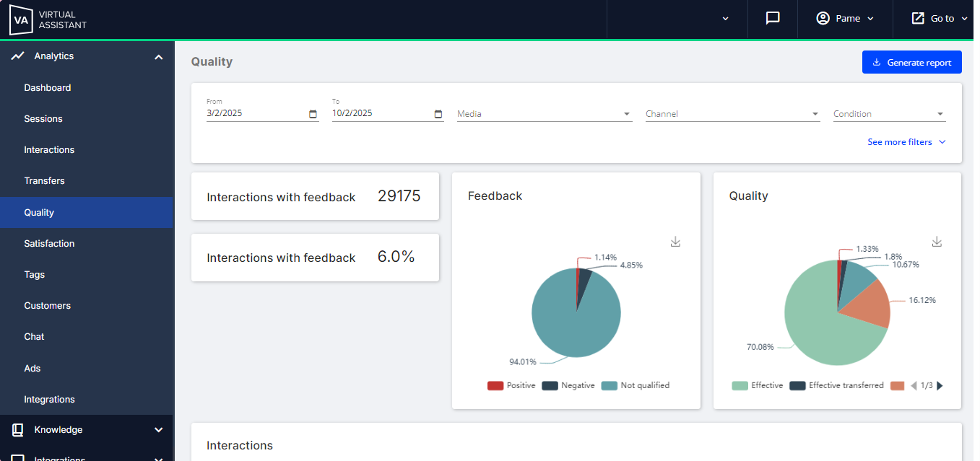This screenshot has width=980, height=461.
Task: Open the Satisfaction analytics page
Action: (49, 244)
